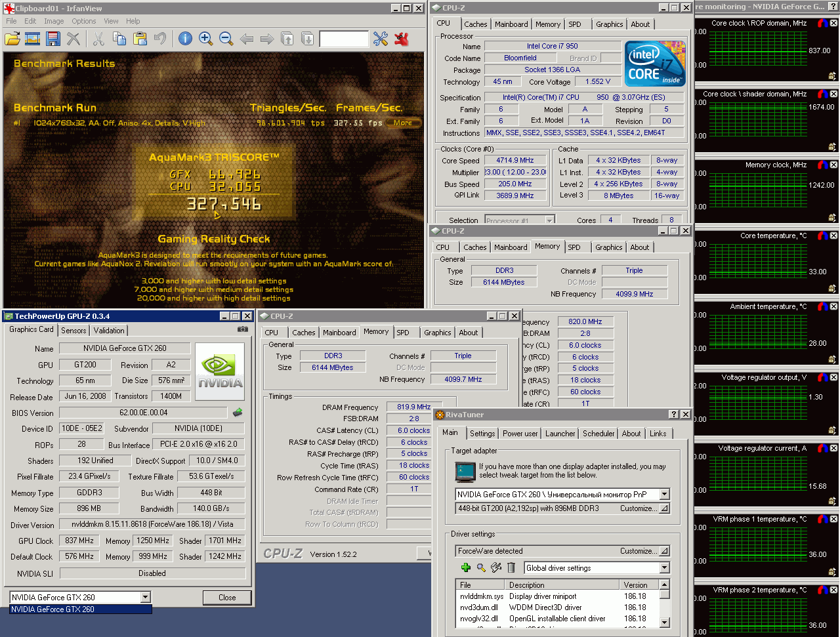Click IrfanView page number input field
Image resolution: width=840 pixels, height=637 pixels.
344,39
